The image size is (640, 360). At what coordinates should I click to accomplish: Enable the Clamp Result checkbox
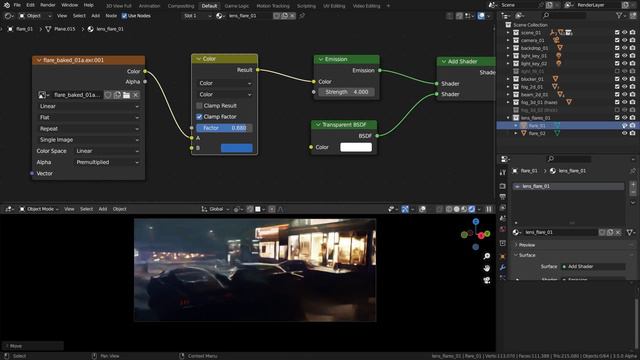click(199, 105)
